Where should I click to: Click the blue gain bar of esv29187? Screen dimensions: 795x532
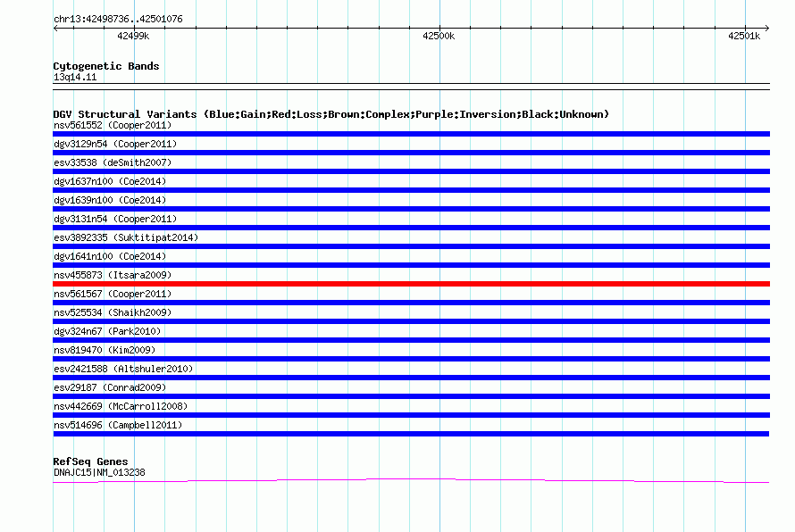tap(411, 396)
